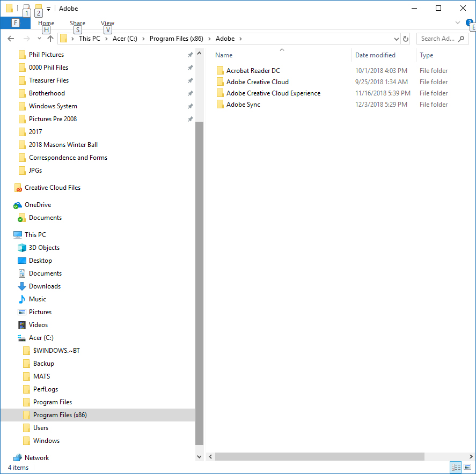Select the Acrobat Reader DC folder icon

(220, 71)
